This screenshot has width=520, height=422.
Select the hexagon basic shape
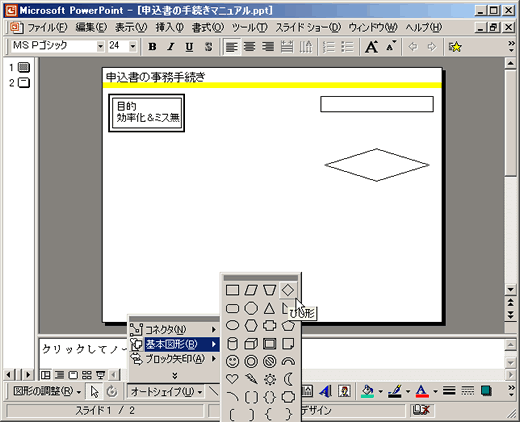pyautogui.click(x=251, y=325)
